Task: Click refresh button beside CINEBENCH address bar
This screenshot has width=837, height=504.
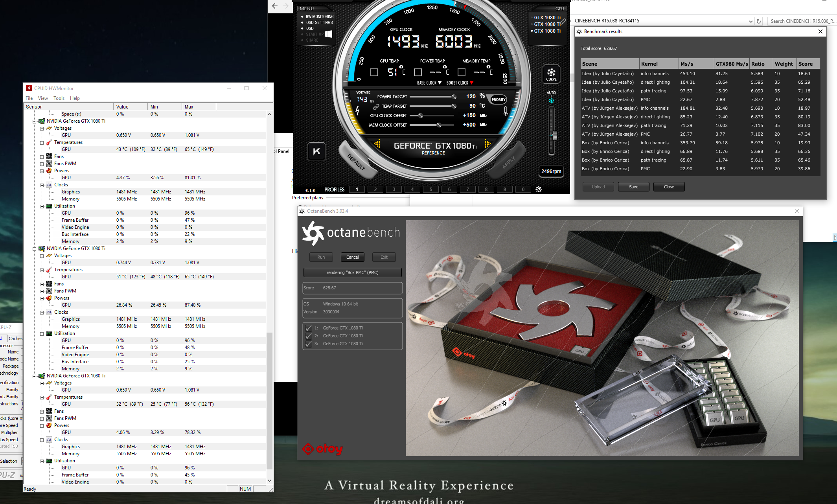Action: [759, 21]
